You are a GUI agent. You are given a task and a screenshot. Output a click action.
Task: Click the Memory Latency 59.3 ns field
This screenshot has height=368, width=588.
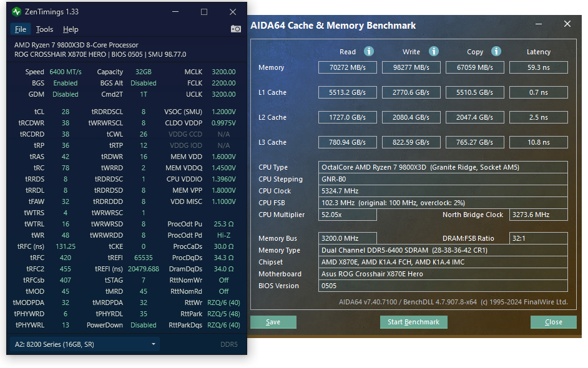click(539, 67)
